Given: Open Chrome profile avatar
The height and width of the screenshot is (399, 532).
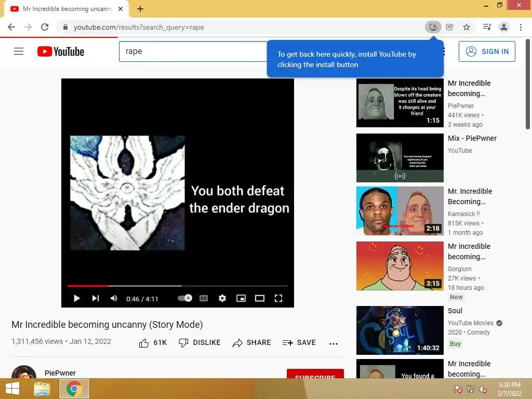Looking at the screenshot, I should (x=504, y=27).
